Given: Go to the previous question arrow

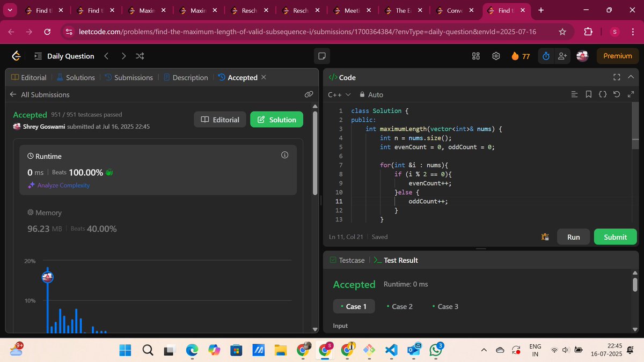Looking at the screenshot, I should (106, 56).
